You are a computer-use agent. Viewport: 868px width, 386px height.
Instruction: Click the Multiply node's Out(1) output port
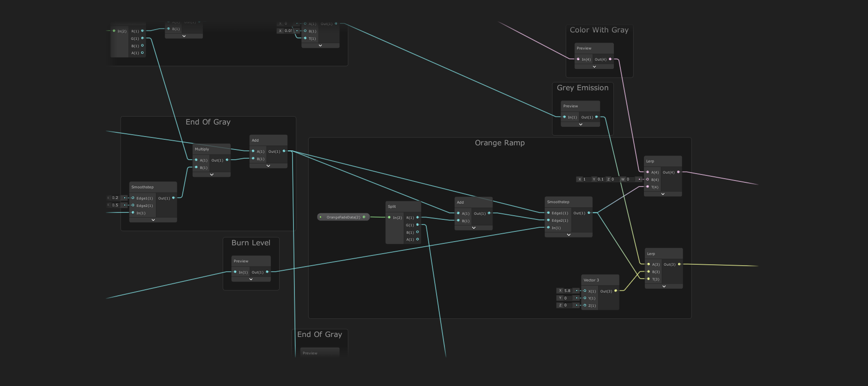coord(227,160)
